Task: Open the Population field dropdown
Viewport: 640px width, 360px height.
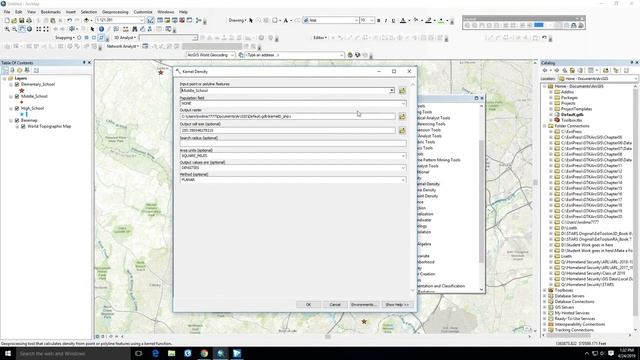Action: click(x=403, y=104)
